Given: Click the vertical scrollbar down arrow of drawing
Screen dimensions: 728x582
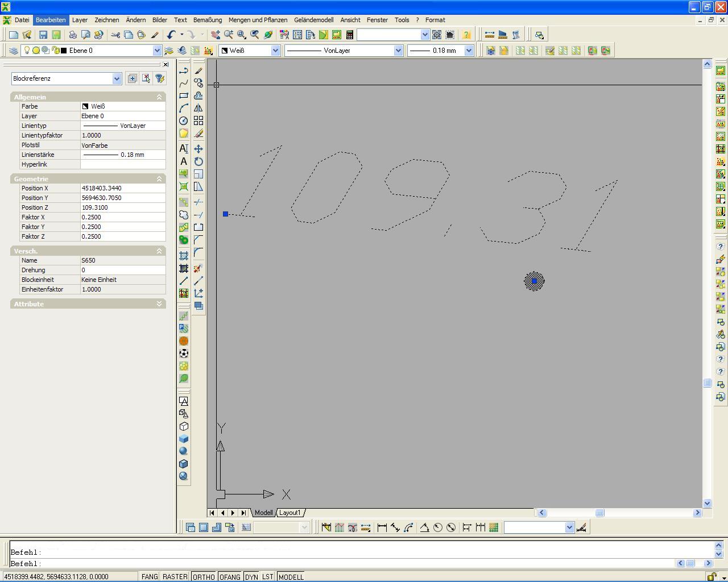Looking at the screenshot, I should pos(707,503).
